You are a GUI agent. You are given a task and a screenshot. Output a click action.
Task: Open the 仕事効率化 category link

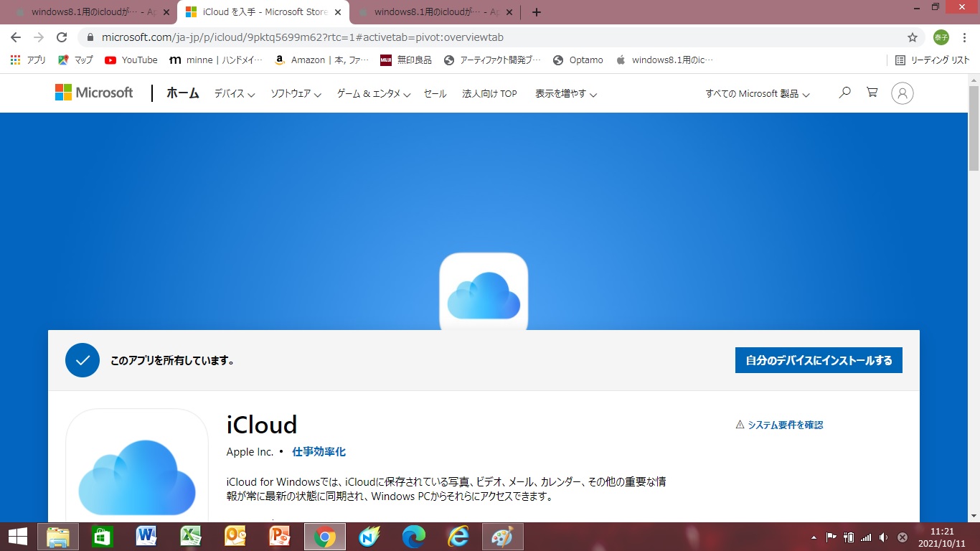(x=319, y=452)
